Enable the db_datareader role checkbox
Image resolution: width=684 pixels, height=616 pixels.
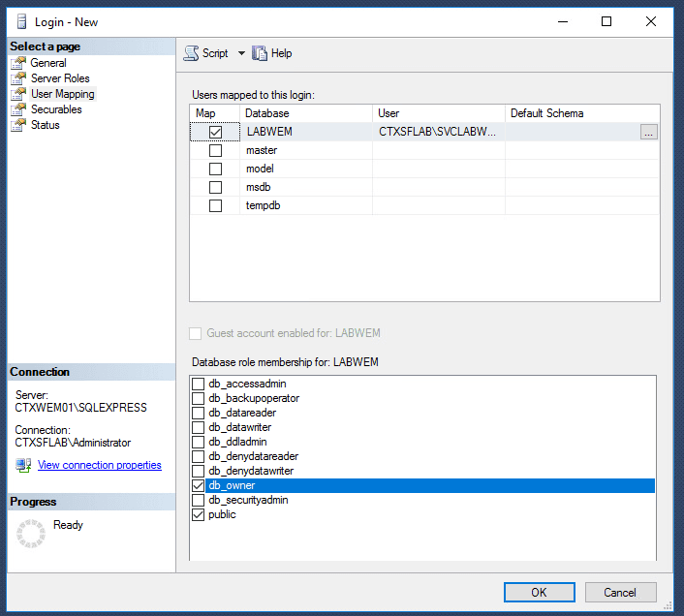[198, 413]
